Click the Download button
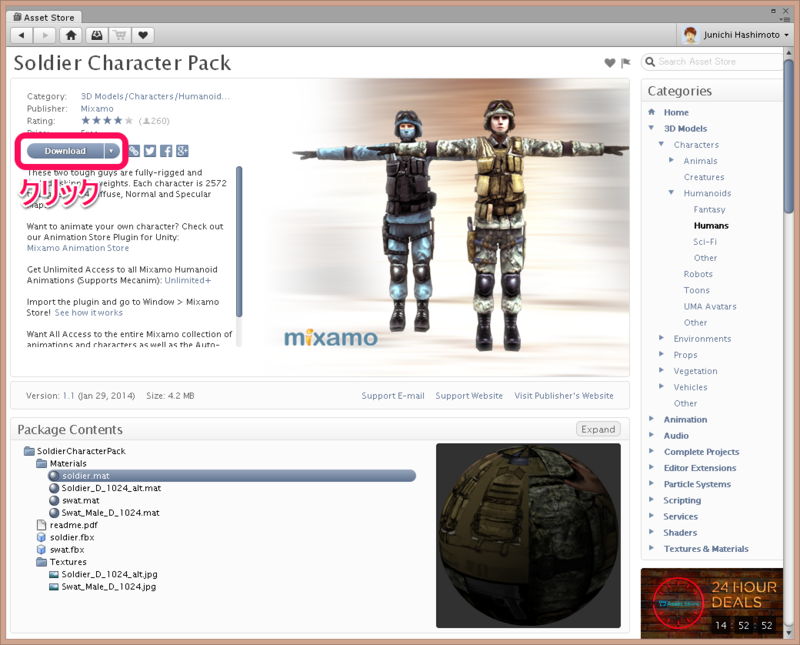 65,151
